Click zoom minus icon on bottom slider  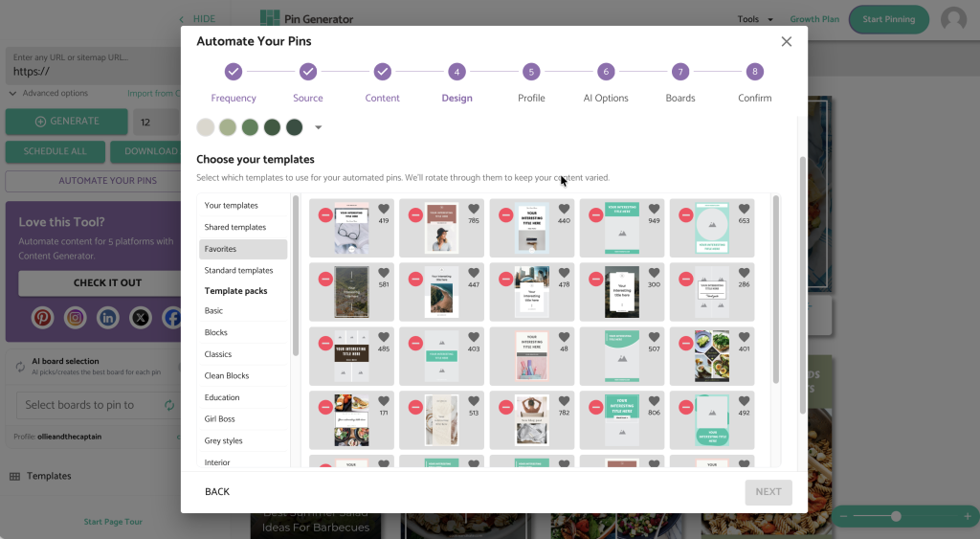[x=843, y=516]
